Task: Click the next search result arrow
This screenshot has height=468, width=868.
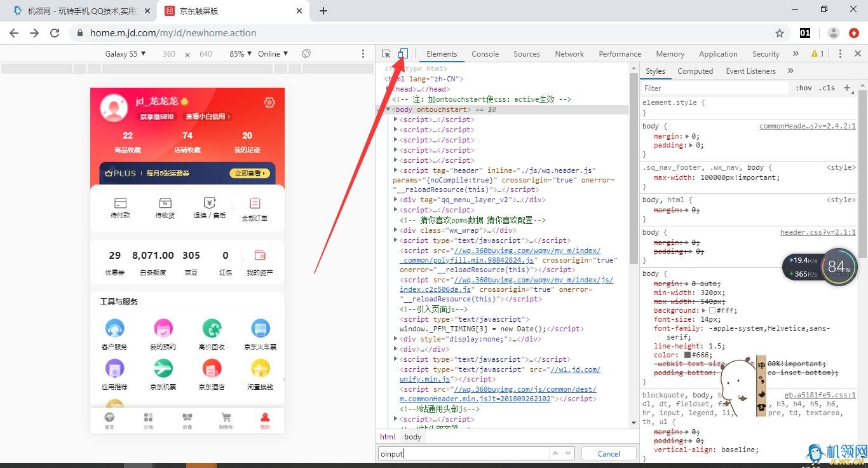Action: pyautogui.click(x=568, y=453)
